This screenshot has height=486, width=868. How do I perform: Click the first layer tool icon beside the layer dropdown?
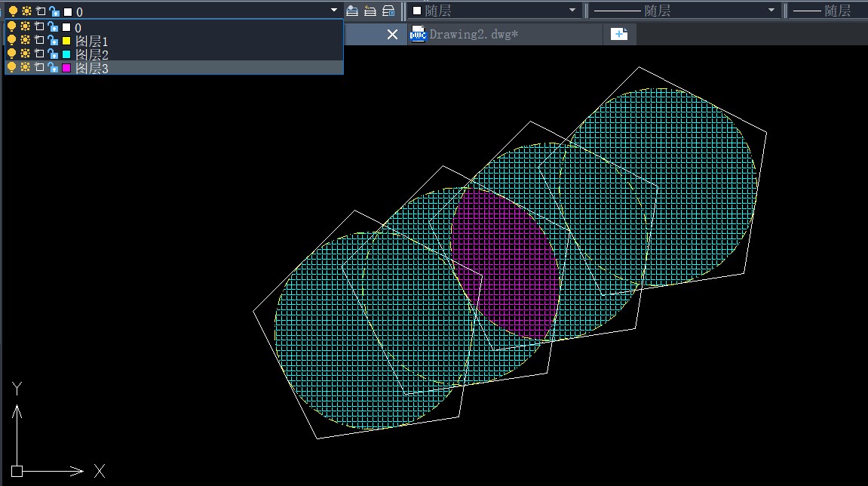[352, 11]
